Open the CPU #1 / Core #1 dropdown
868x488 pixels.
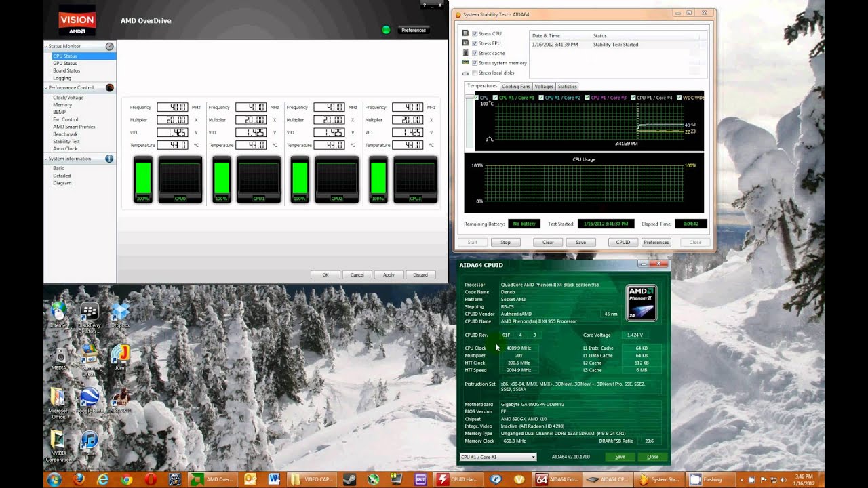tap(498, 457)
